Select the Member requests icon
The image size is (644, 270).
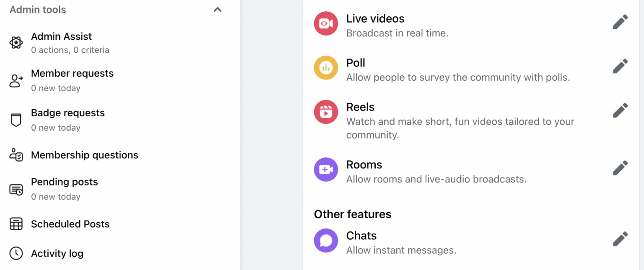[16, 80]
